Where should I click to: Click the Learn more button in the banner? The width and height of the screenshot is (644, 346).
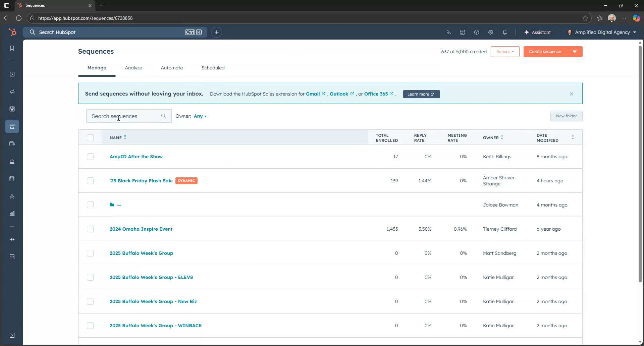coord(421,94)
